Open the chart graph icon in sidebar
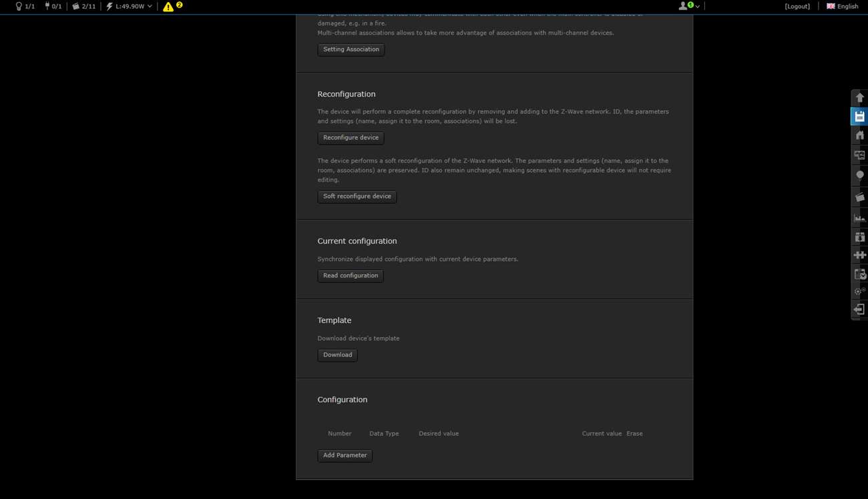 point(859,217)
